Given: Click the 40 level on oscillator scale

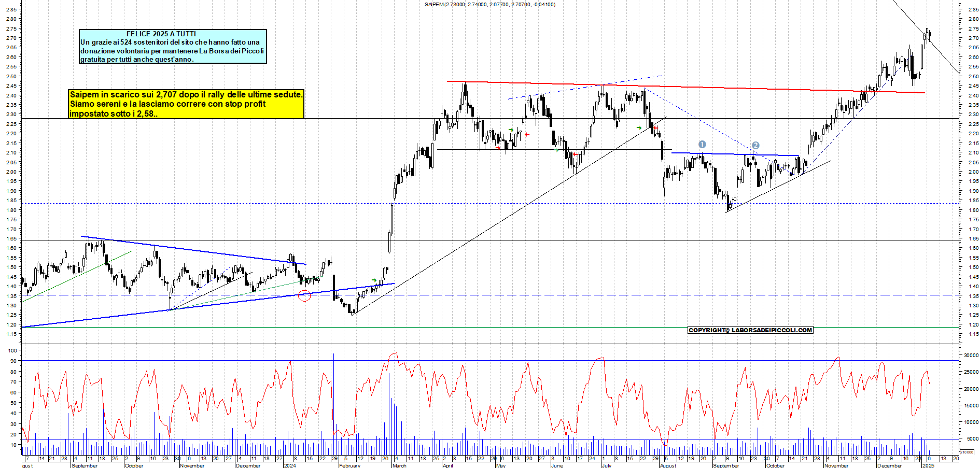Looking at the screenshot, I should click(13, 414).
